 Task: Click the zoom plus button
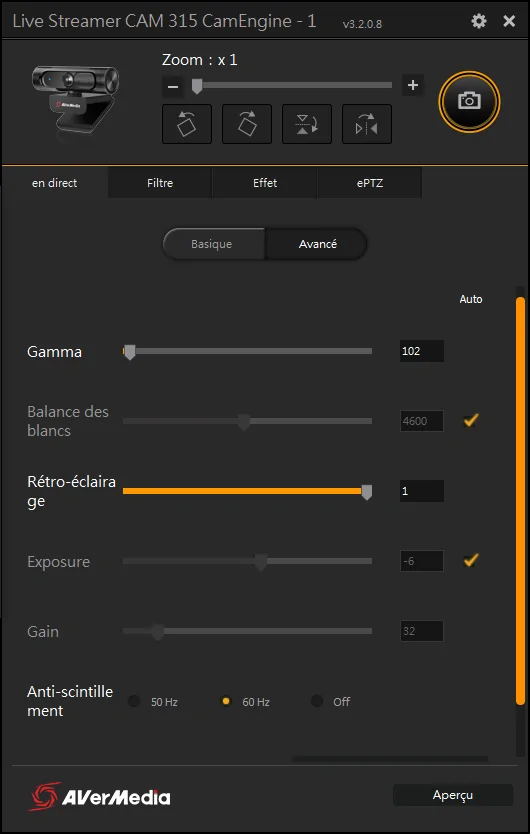pos(413,85)
